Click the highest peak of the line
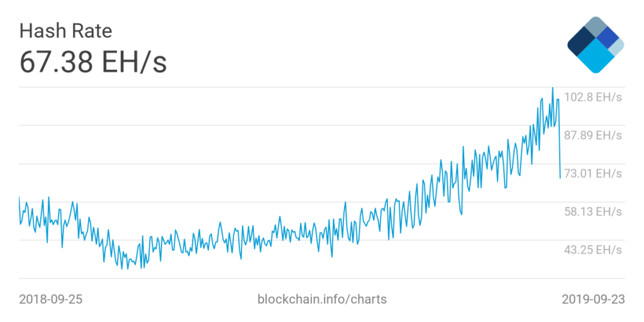 552,88
